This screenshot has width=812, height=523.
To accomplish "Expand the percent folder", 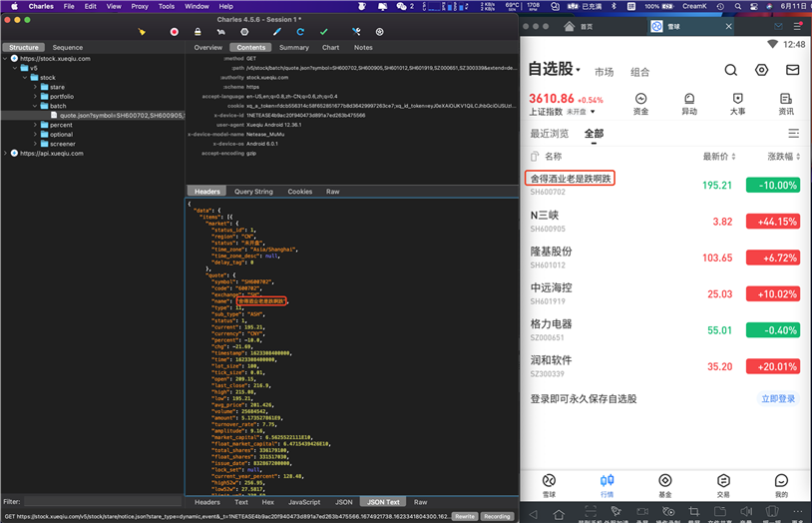I will (35, 125).
